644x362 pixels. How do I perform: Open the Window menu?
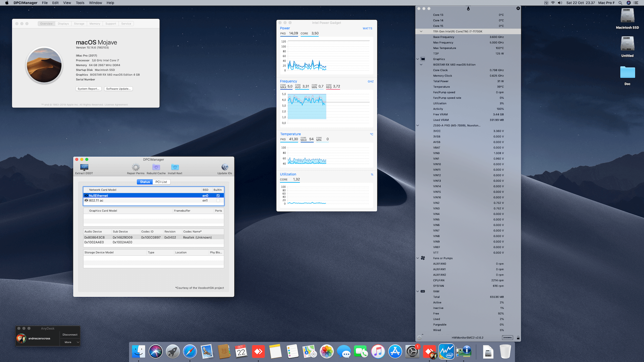coord(96,3)
